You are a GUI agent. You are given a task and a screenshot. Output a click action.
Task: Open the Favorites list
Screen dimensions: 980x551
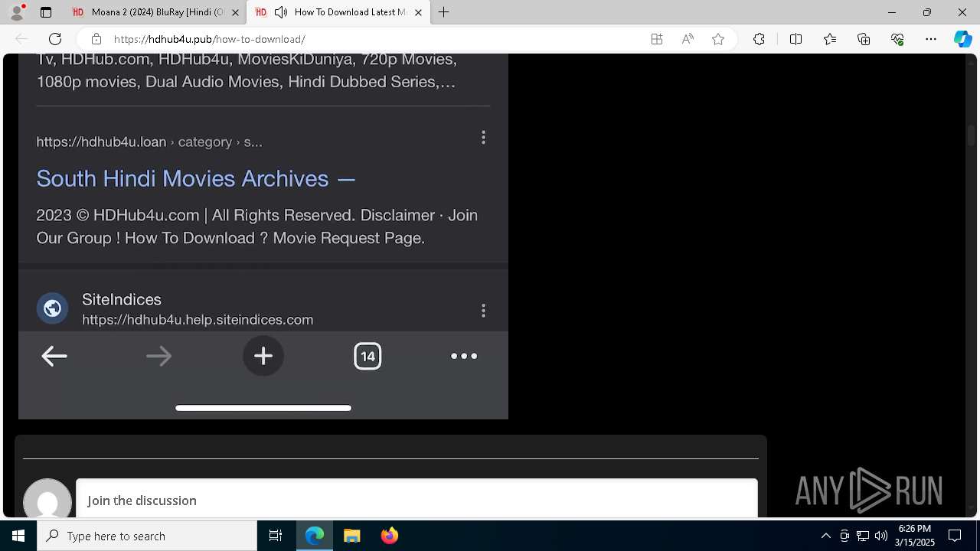tap(830, 39)
